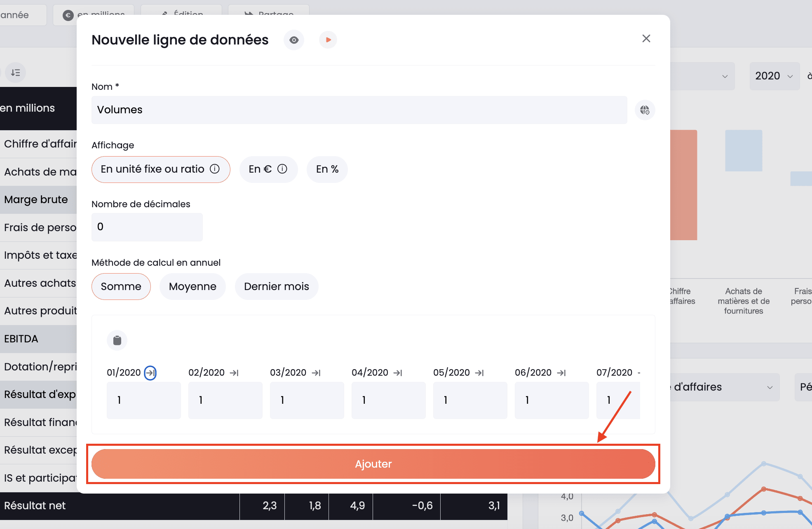Select the Dotation/reprises row

tap(38, 367)
